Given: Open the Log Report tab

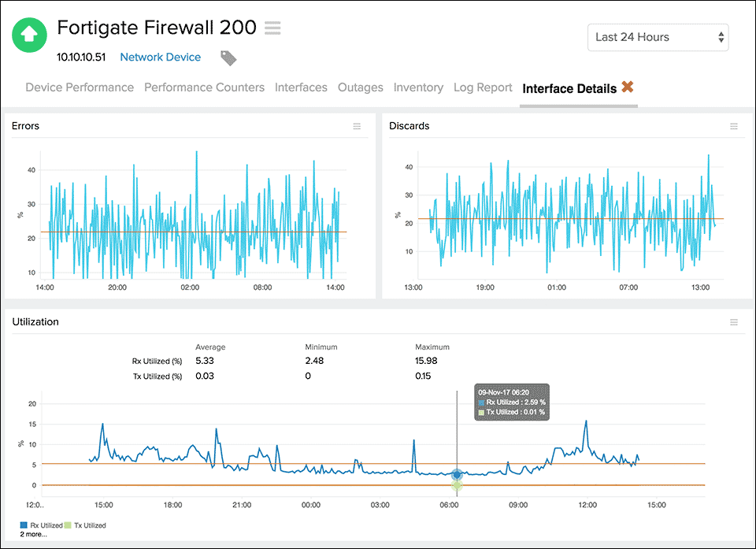Looking at the screenshot, I should (483, 87).
